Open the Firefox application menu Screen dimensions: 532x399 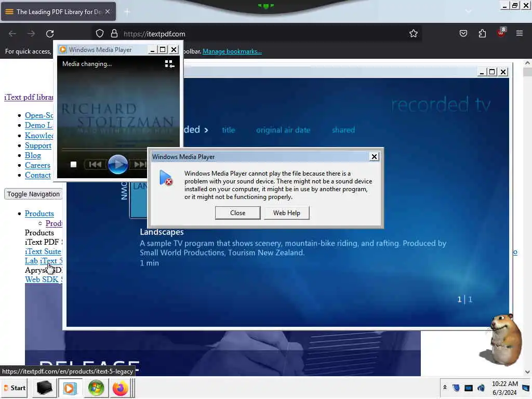(x=520, y=33)
